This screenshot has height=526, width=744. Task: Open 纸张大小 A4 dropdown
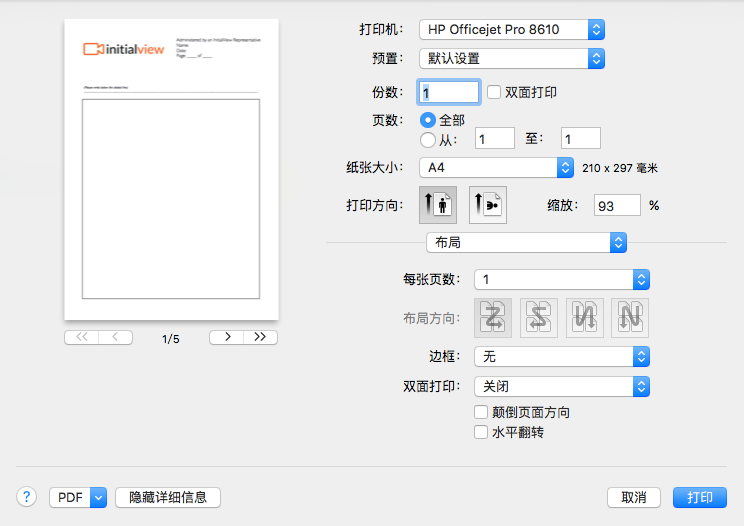pyautogui.click(x=495, y=167)
